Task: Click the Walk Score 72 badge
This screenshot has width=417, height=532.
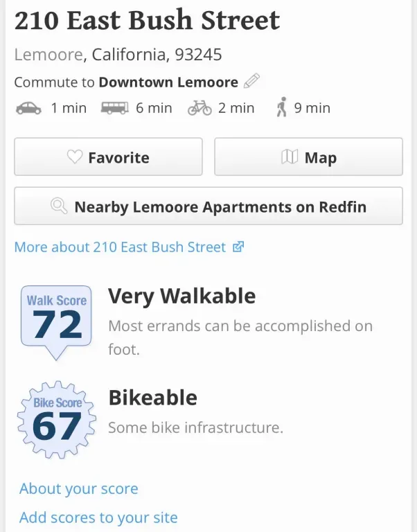Action: pyautogui.click(x=56, y=320)
